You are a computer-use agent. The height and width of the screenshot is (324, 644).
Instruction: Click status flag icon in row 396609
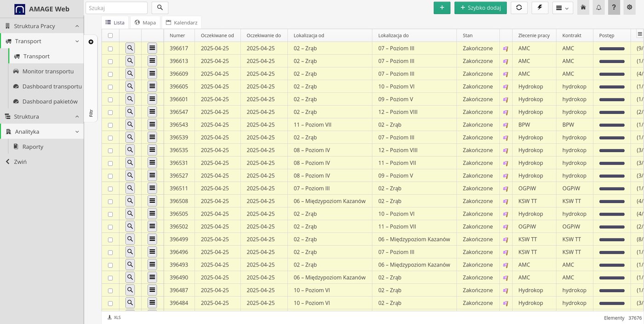pyautogui.click(x=506, y=74)
